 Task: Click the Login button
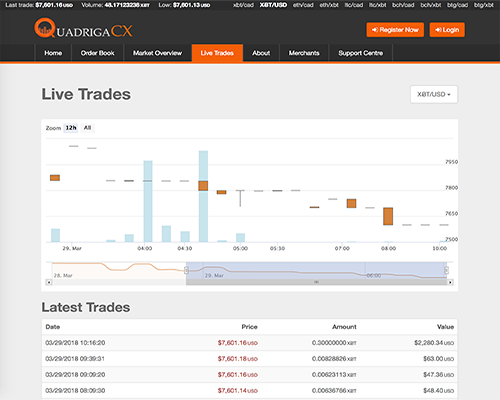click(x=447, y=30)
